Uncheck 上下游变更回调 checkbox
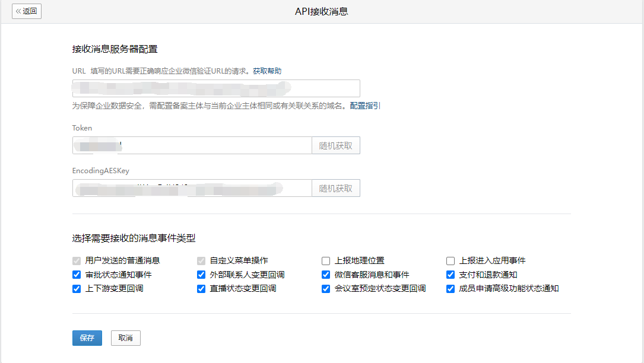The width and height of the screenshot is (644, 363). coord(77,289)
